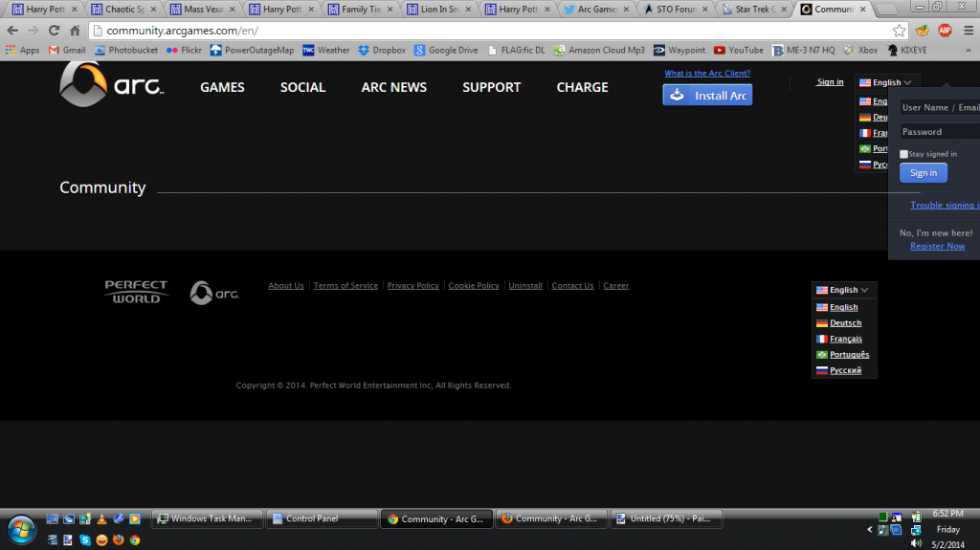The height and width of the screenshot is (550, 980).
Task: Open the Terms of Service footer link
Action: 345,286
